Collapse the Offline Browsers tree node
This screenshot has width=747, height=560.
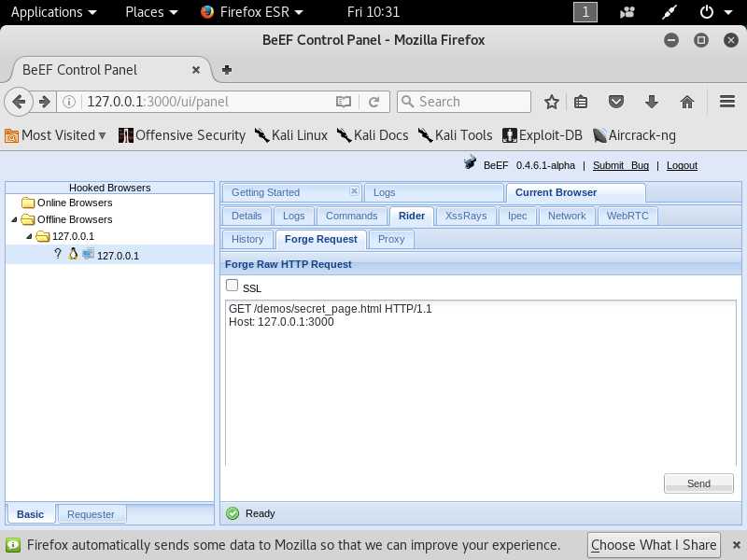pyautogui.click(x=14, y=219)
